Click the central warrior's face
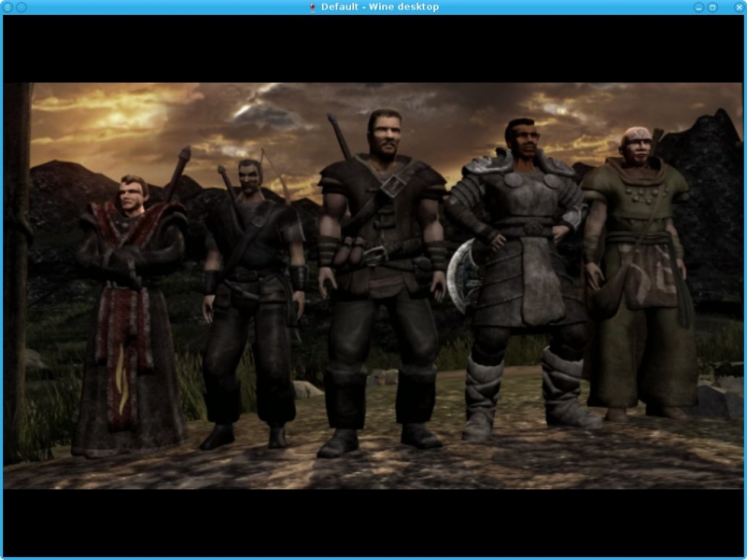 (x=384, y=135)
